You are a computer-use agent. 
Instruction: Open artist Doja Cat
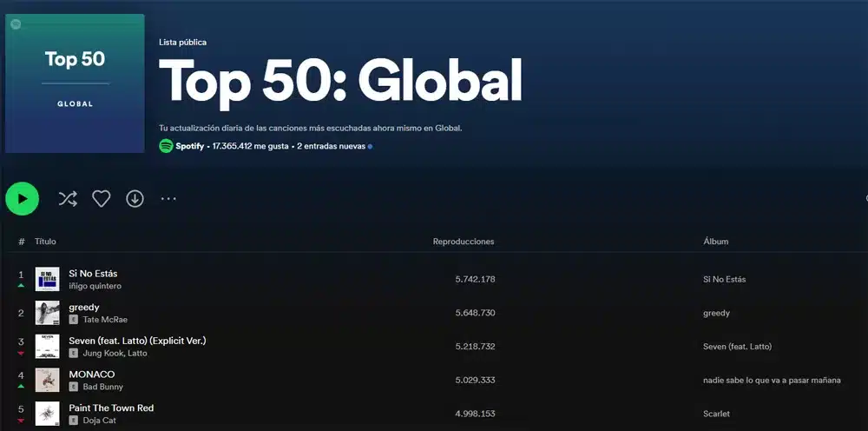pyautogui.click(x=100, y=421)
